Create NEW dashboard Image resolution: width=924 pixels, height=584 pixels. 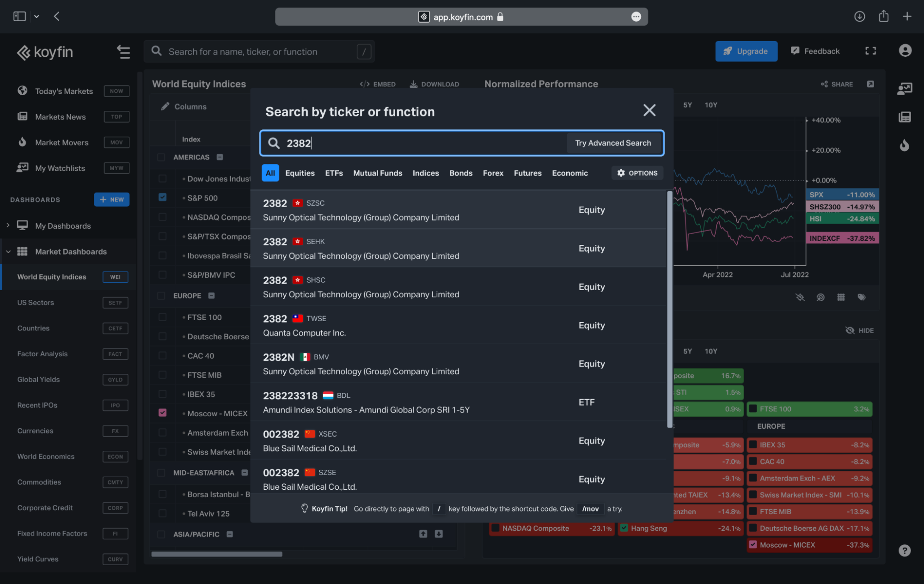tap(112, 200)
